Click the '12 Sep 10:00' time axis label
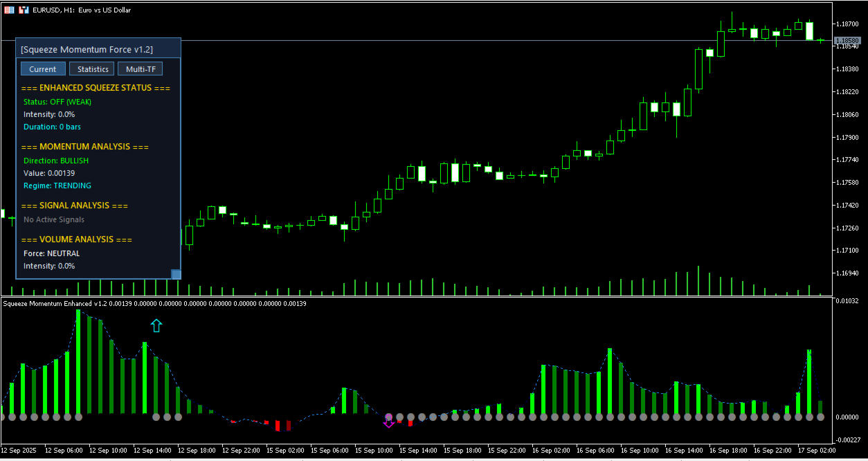 (x=109, y=450)
